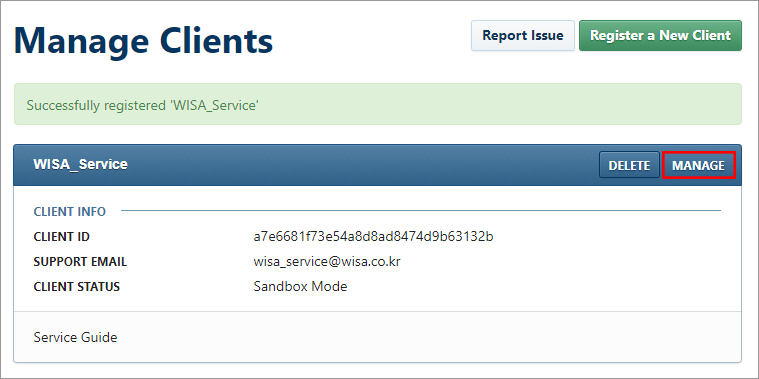
Task: Click the white client info body area
Action: tap(378, 249)
